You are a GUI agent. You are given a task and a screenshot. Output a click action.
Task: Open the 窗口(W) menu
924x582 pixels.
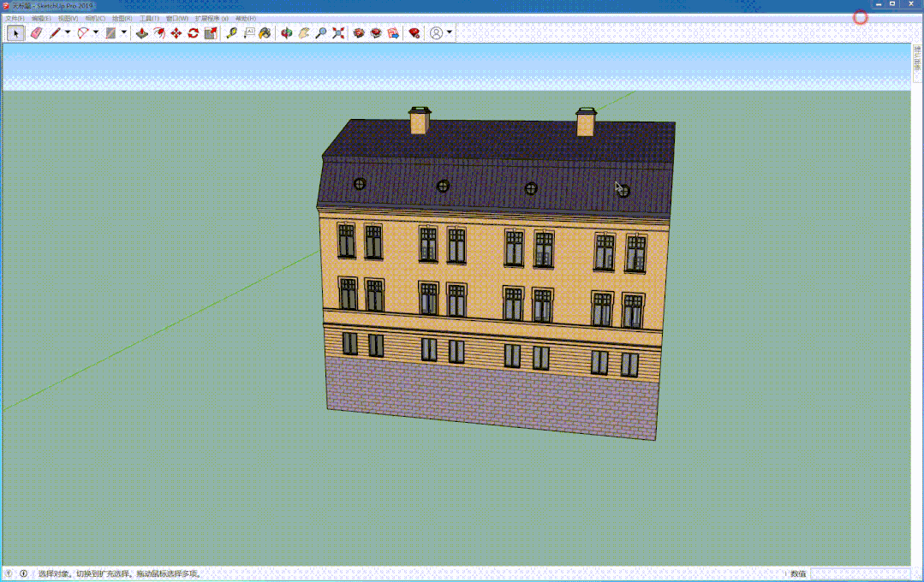176,19
